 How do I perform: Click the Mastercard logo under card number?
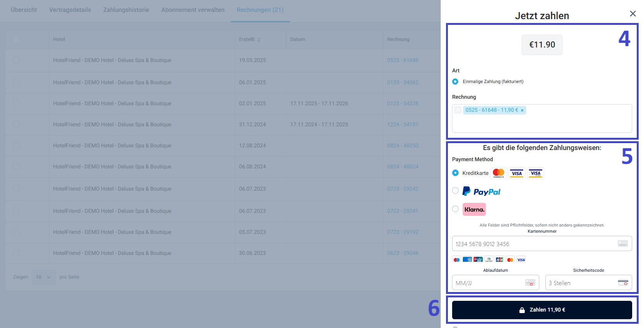point(510,259)
